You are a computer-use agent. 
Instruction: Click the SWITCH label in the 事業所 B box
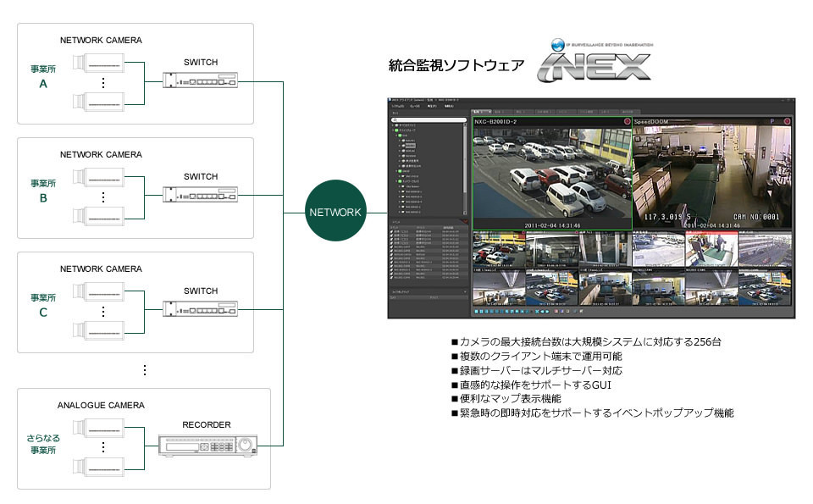pos(201,176)
